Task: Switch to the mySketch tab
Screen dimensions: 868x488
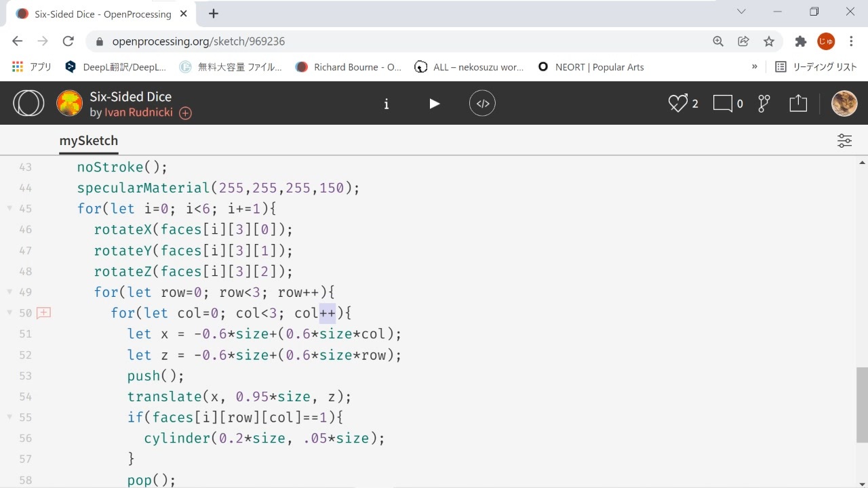Action: coord(88,140)
